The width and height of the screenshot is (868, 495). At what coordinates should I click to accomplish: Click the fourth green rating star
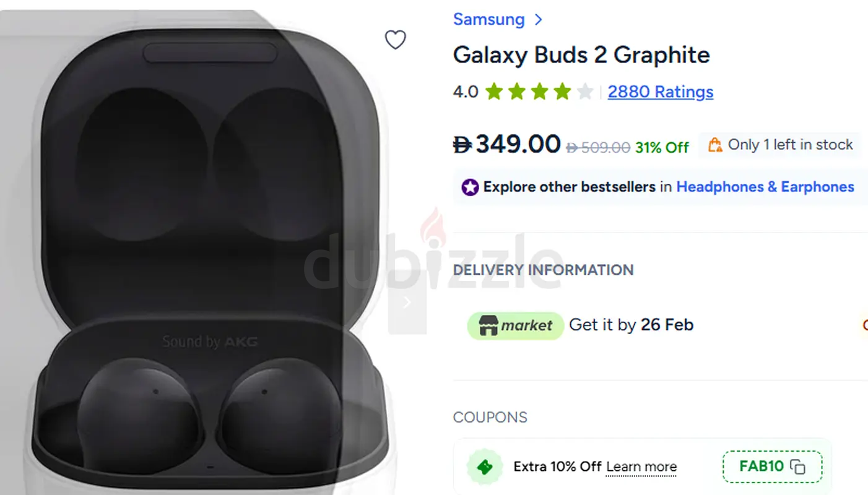tap(562, 92)
